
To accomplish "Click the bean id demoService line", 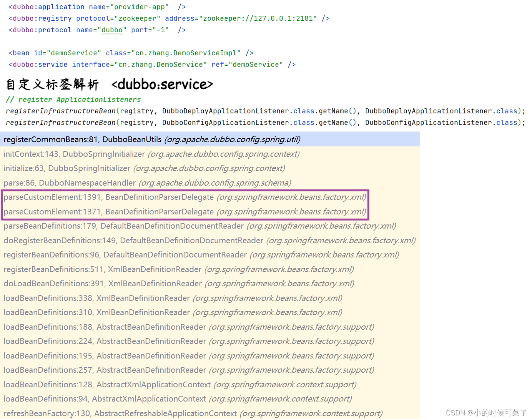I will coord(131,53).
